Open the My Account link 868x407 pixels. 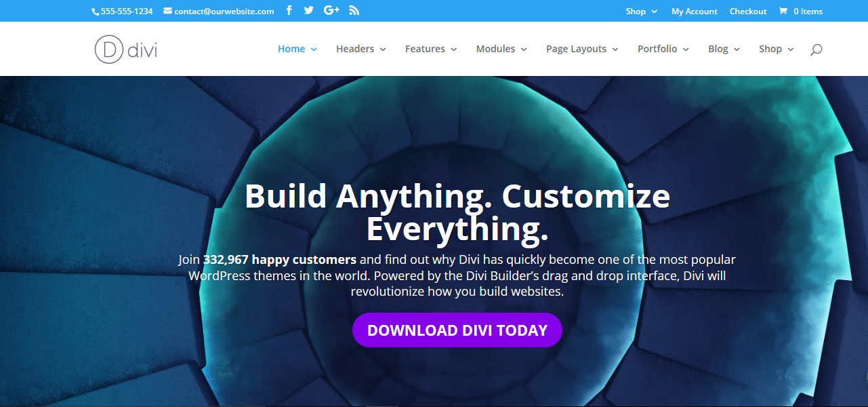[694, 11]
